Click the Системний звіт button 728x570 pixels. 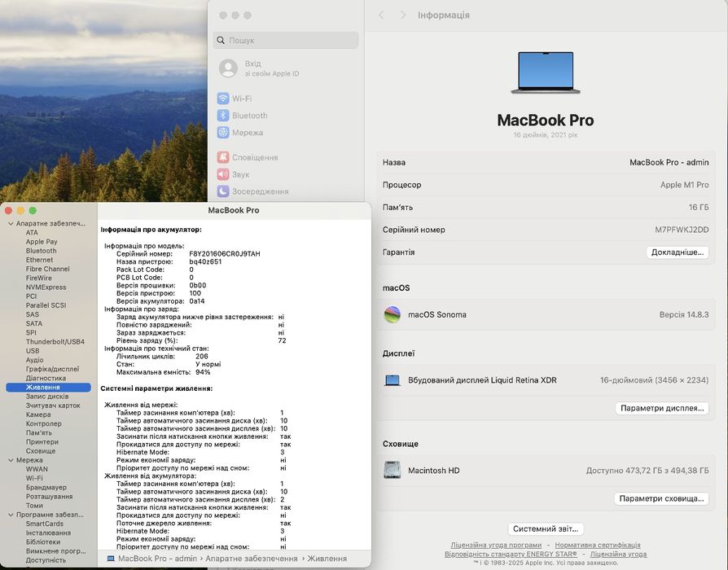click(x=546, y=528)
